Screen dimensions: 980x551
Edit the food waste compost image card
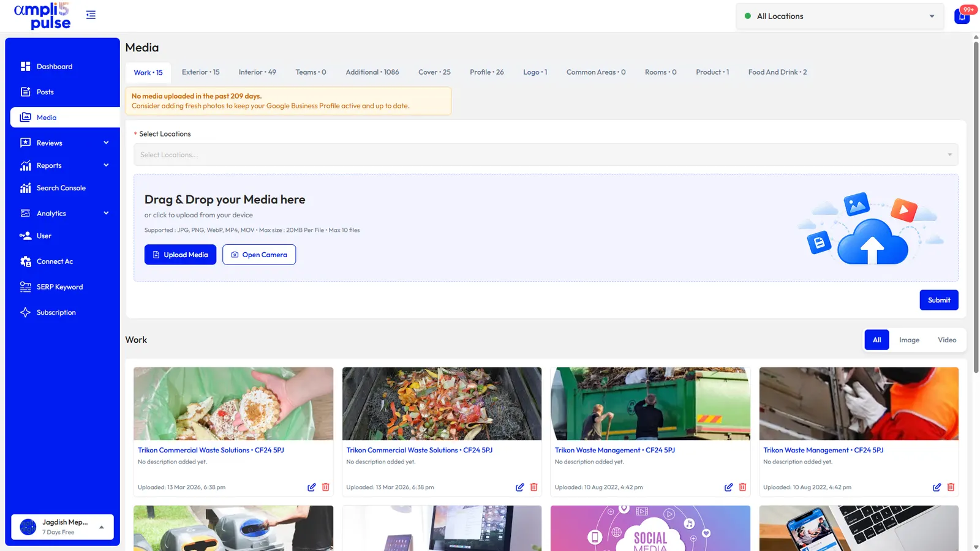[520, 487]
